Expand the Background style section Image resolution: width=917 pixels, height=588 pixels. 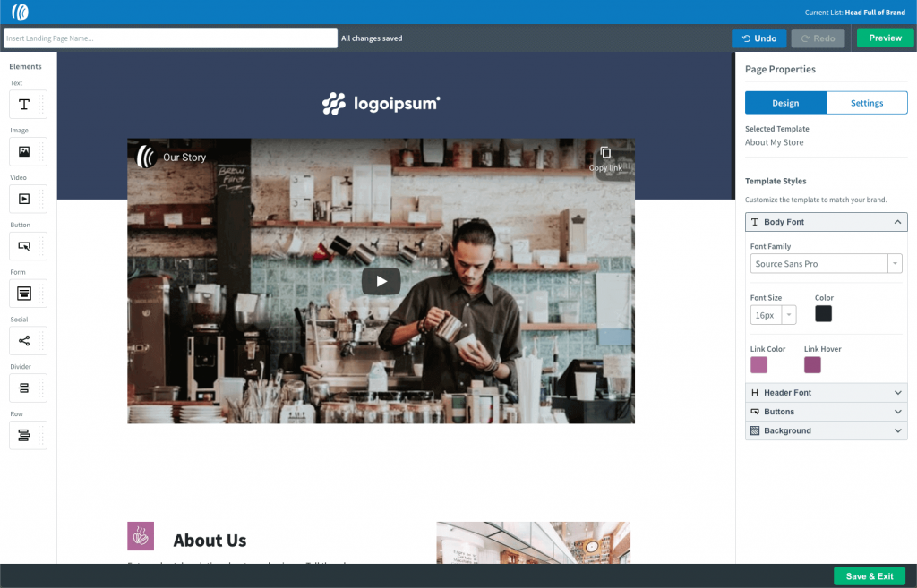pyautogui.click(x=826, y=430)
